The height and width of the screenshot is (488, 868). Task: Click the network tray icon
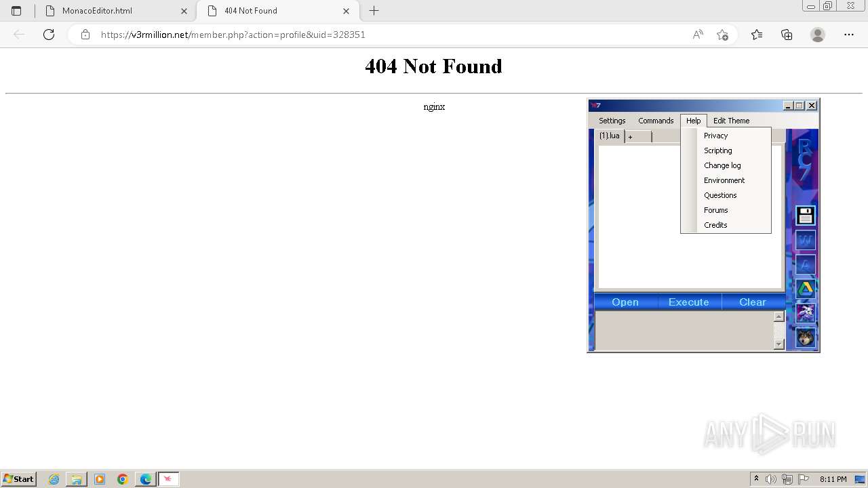pyautogui.click(x=787, y=479)
